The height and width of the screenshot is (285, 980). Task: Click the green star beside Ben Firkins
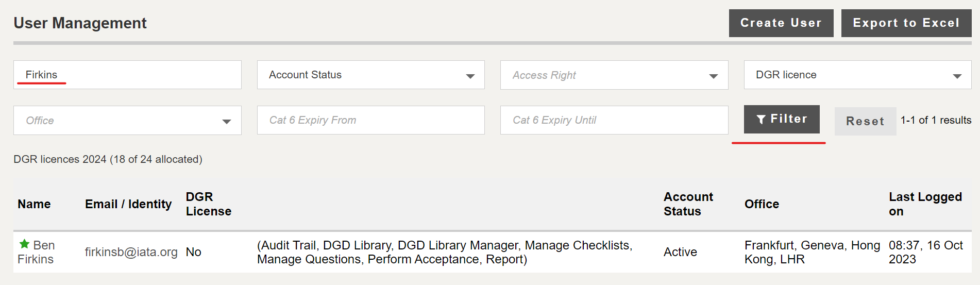(x=24, y=244)
